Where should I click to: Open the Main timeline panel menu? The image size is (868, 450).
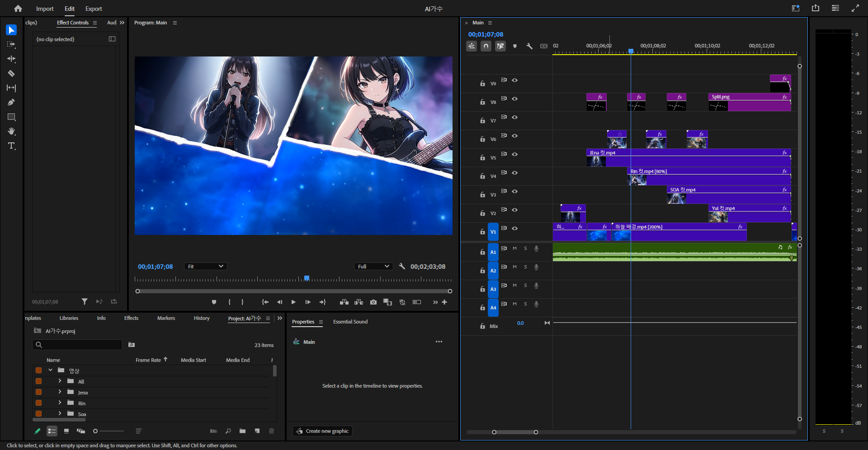coord(490,23)
